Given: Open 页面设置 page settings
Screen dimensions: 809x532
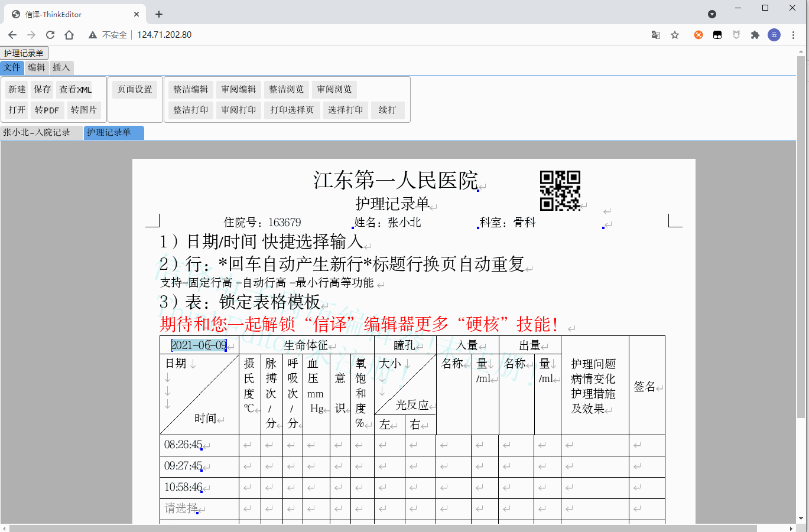Looking at the screenshot, I should point(135,89).
